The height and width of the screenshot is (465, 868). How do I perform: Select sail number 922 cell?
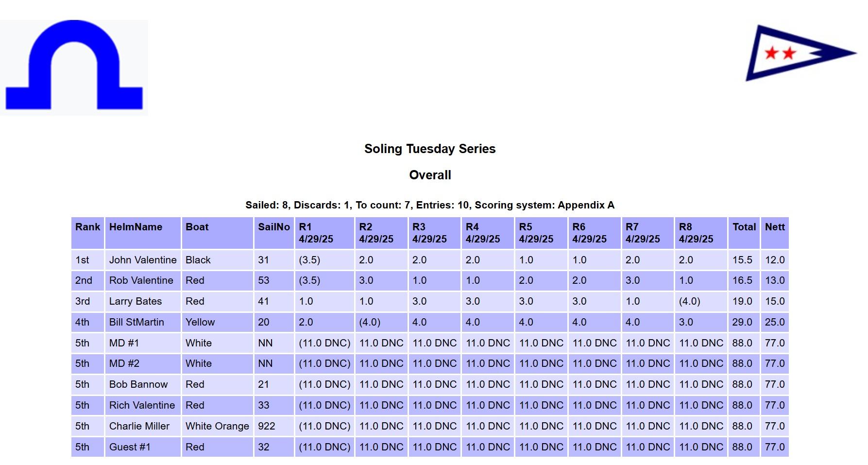pos(274,426)
